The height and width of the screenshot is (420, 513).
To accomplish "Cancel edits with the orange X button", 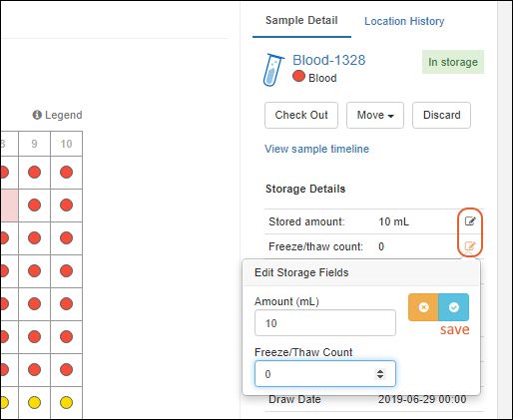I will pos(423,307).
